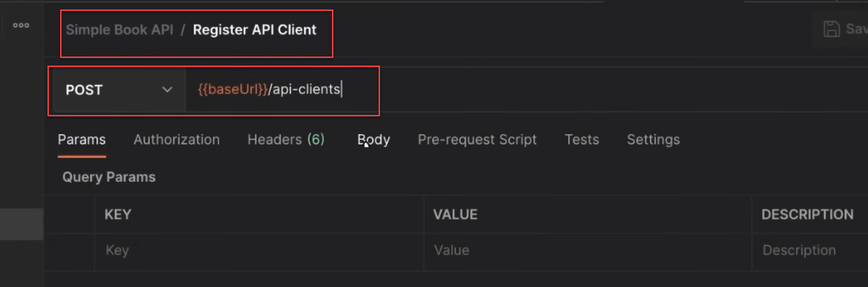Expand the POST request method dropdown
The height and width of the screenshot is (287, 868).
pyautogui.click(x=167, y=90)
